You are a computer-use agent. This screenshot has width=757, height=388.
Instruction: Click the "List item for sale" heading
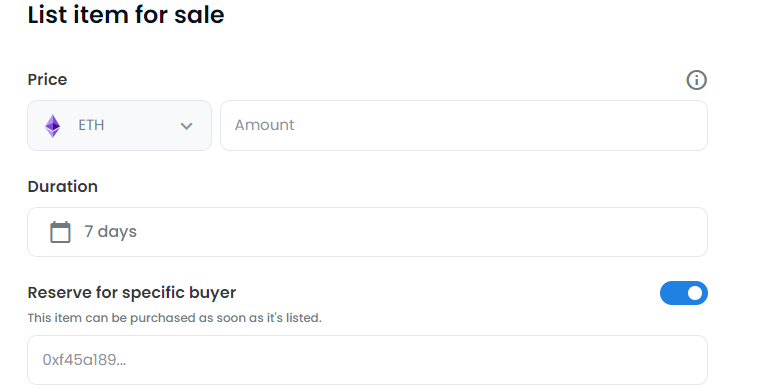126,15
